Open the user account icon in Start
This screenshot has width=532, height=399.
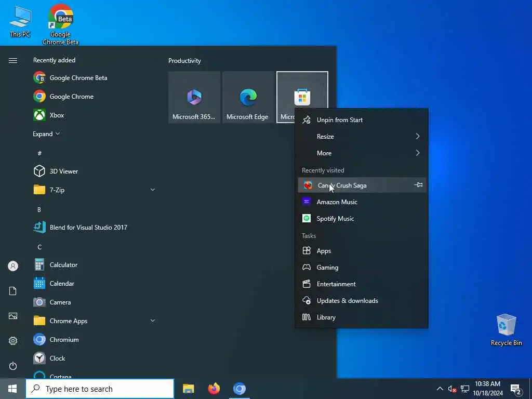tap(13, 266)
